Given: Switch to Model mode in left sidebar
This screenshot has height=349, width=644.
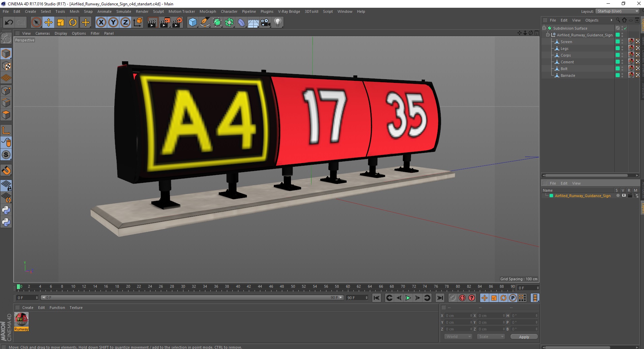Looking at the screenshot, I should [6, 54].
